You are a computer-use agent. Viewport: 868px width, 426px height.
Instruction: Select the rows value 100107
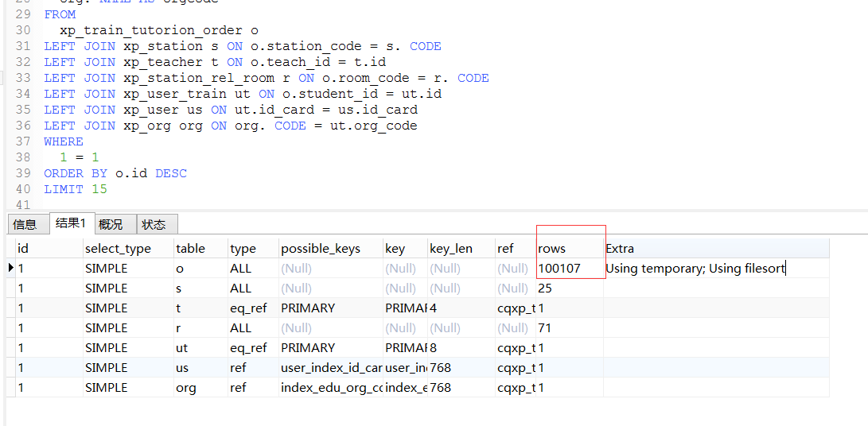tap(569, 269)
